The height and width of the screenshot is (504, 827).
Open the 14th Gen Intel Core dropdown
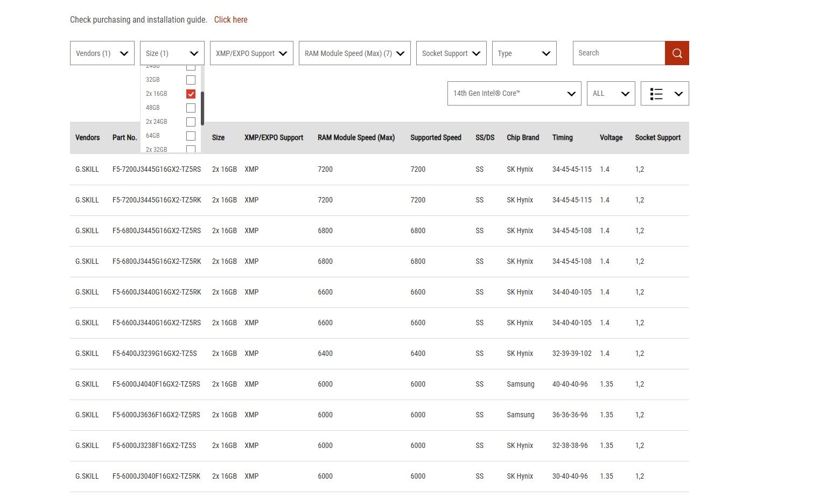(x=514, y=94)
